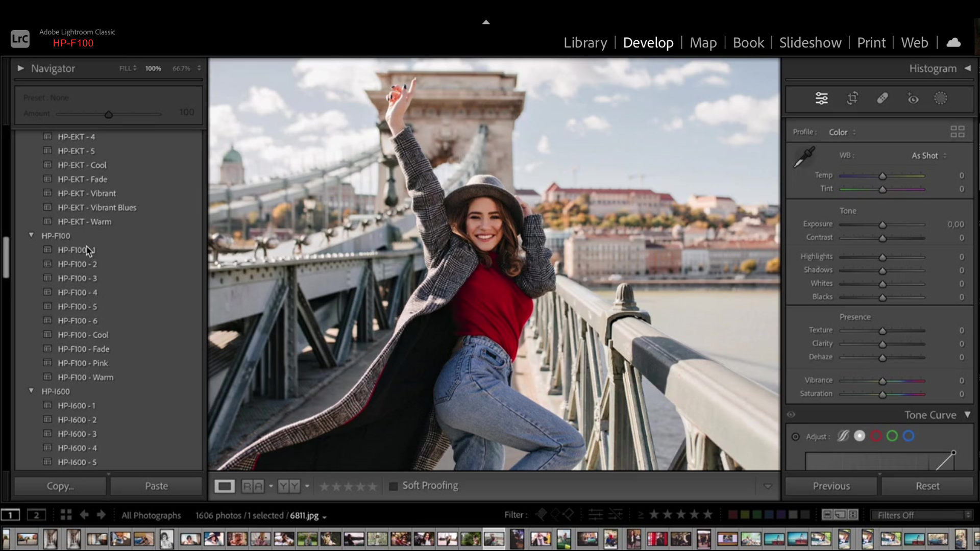Viewport: 980px width, 551px height.
Task: Open the Slideshow module
Action: coord(810,43)
